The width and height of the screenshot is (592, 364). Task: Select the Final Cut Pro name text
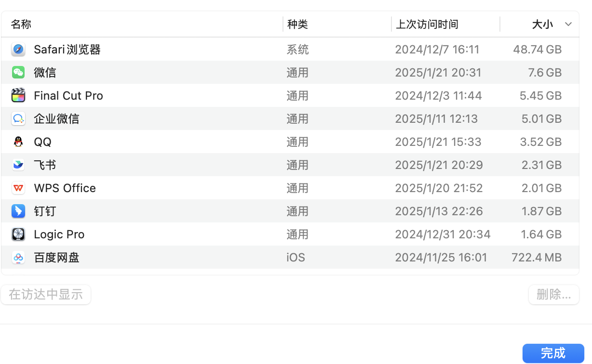point(68,96)
